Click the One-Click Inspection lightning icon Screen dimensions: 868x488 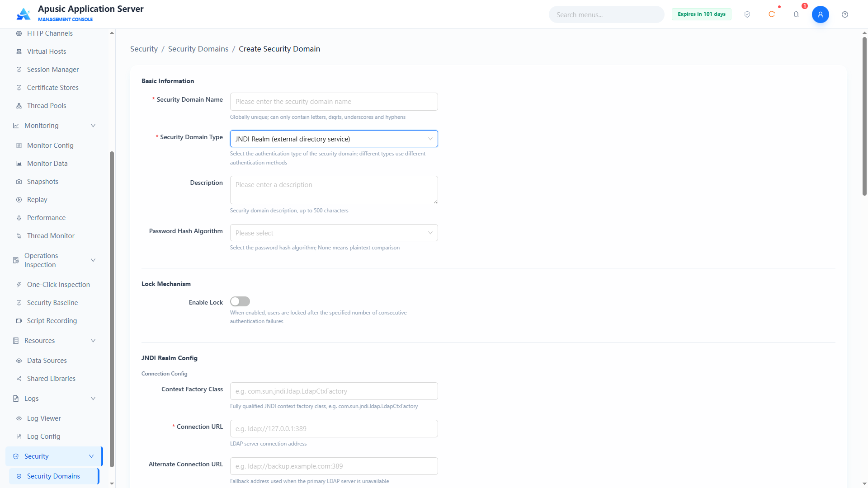tap(19, 285)
